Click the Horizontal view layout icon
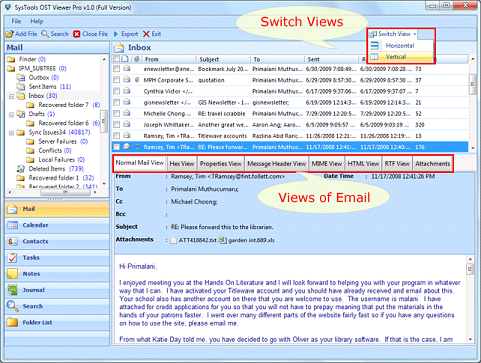 pos(375,45)
